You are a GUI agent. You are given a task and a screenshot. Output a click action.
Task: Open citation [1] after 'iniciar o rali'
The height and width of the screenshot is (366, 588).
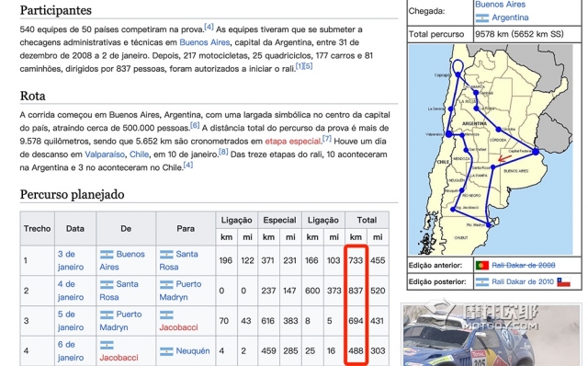coord(300,66)
